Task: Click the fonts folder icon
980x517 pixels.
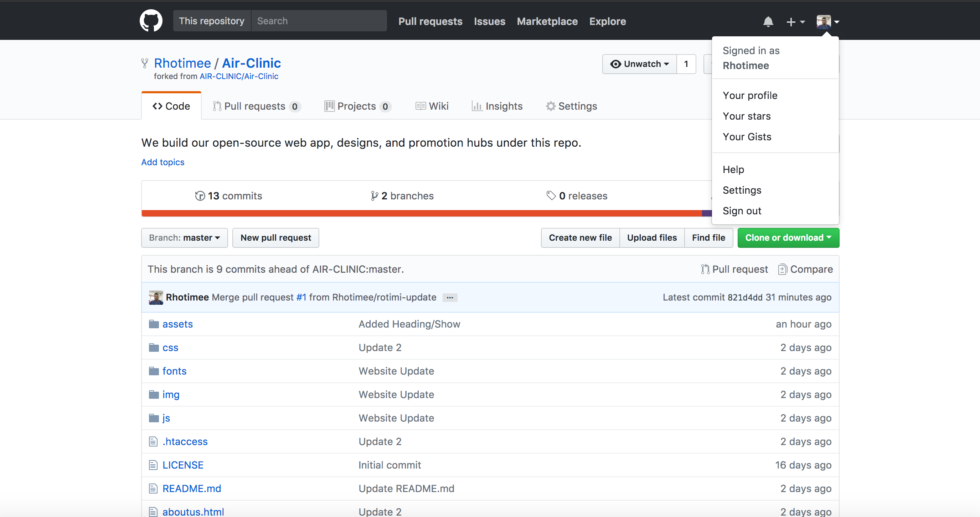Action: (x=154, y=371)
